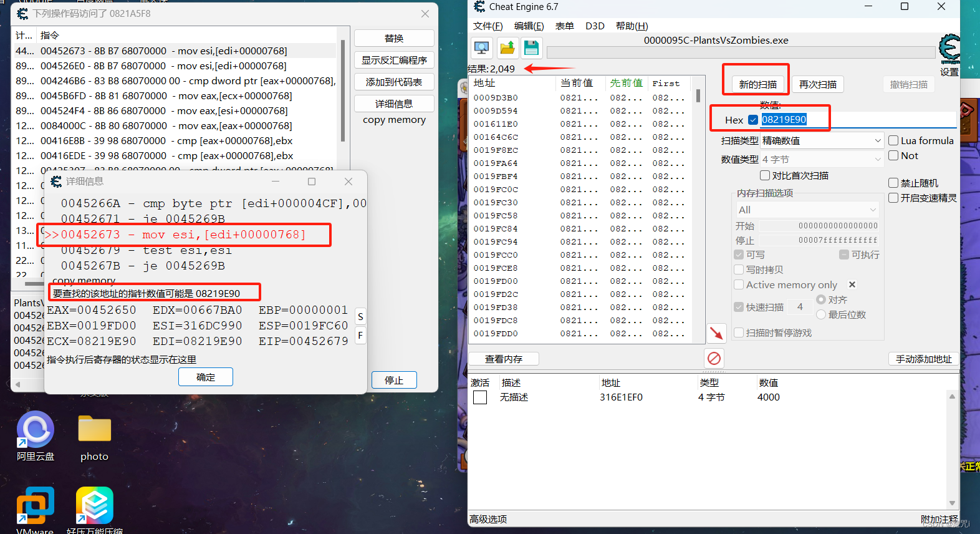Click the 新的扫描 button

click(758, 84)
